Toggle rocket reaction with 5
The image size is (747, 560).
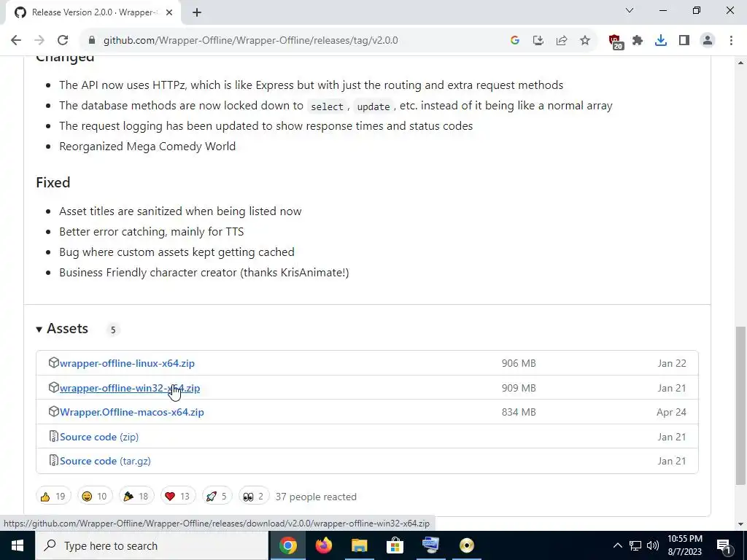217,497
